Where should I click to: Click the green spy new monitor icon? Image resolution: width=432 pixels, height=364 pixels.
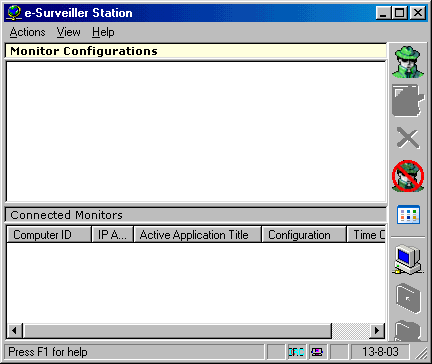point(408,62)
